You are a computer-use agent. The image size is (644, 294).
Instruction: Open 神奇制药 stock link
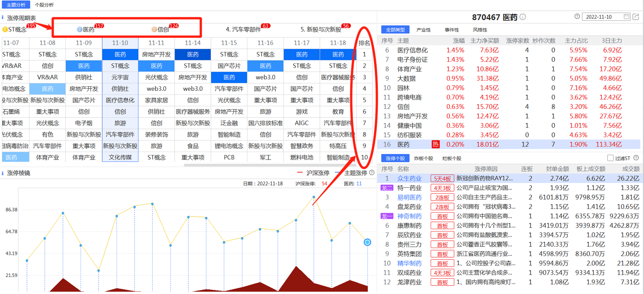(x=409, y=216)
